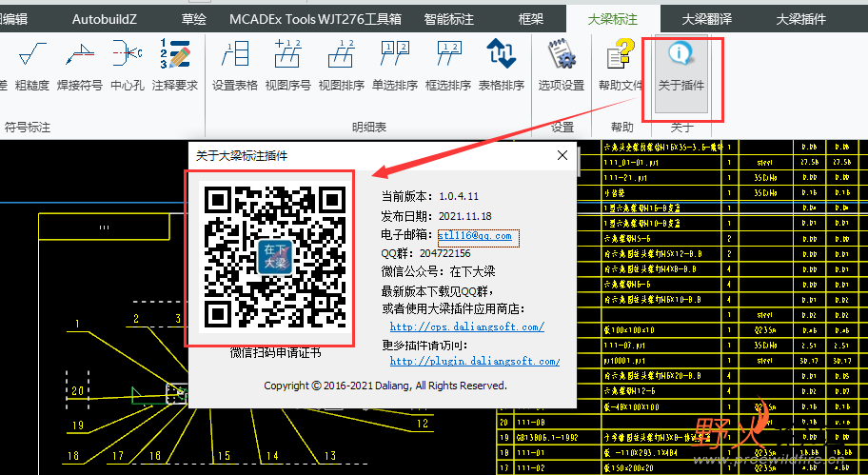Click the stl116@qq.com email link
Image resolution: width=868 pixels, height=475 pixels.
tap(475, 235)
